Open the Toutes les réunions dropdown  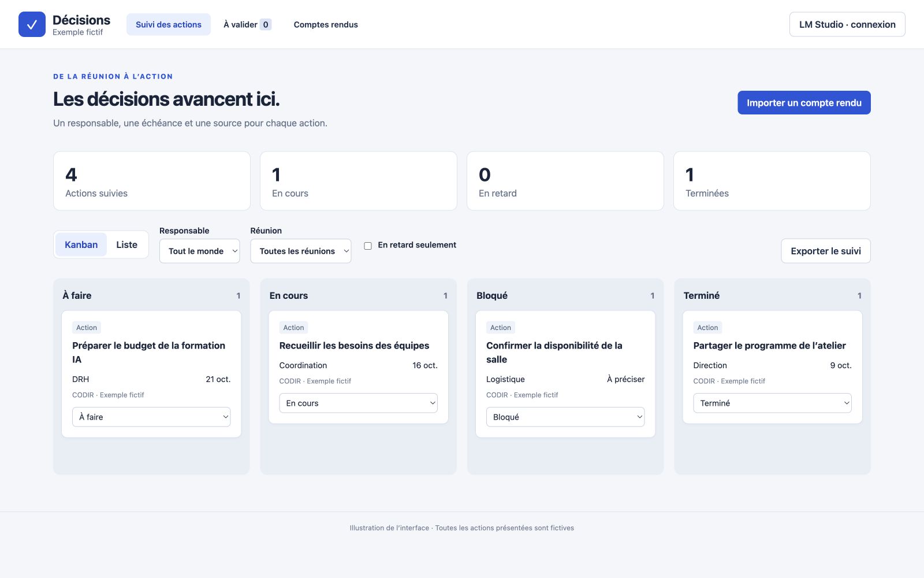coord(300,251)
